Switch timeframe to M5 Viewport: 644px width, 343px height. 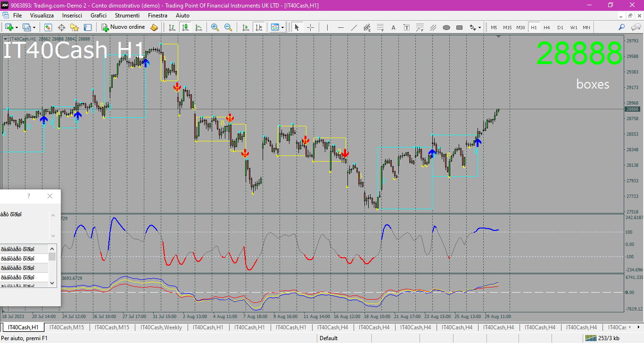[x=494, y=27]
